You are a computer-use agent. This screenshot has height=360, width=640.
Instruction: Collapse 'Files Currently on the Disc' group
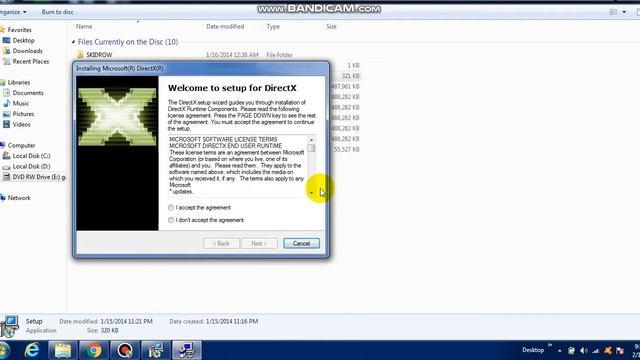[x=73, y=42]
